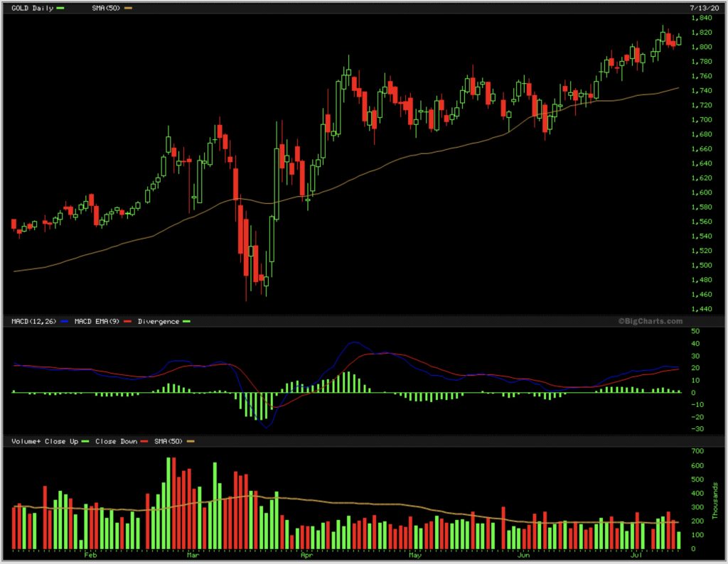Click the 7/13/20 date label

click(x=703, y=7)
